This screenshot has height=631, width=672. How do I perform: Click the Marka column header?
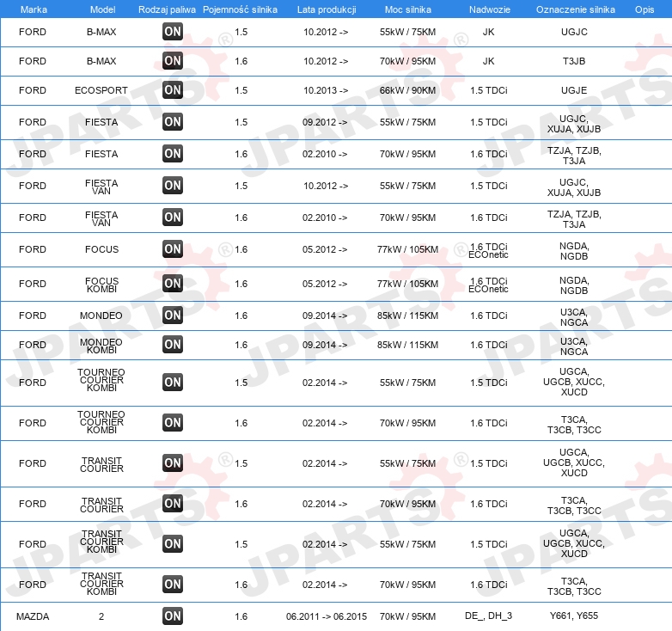pyautogui.click(x=34, y=9)
